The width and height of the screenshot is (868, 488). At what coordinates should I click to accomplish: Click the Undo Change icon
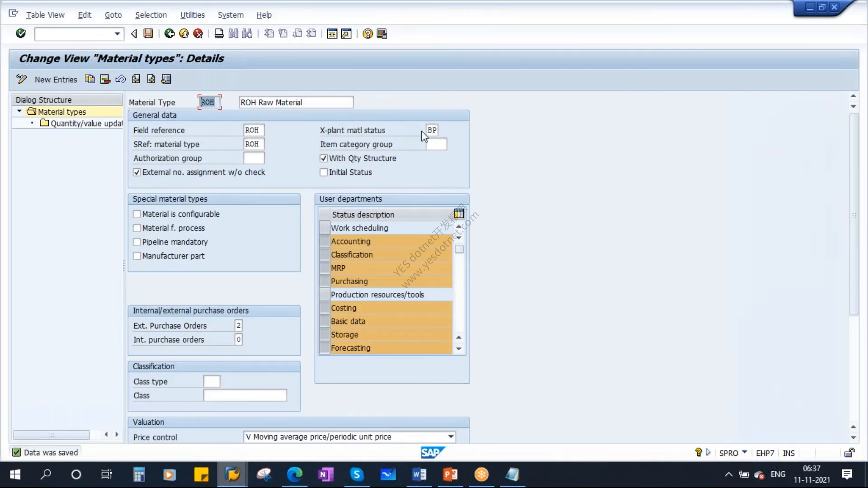(x=120, y=79)
